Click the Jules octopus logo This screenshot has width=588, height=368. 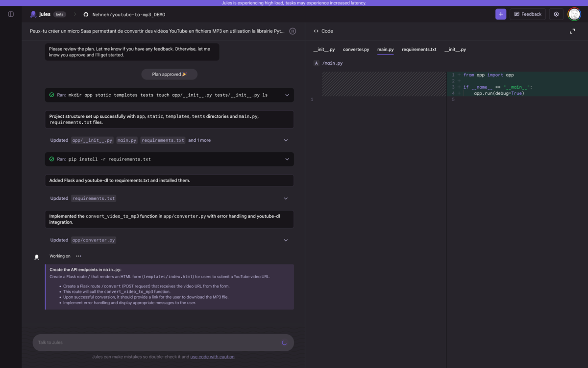33,14
